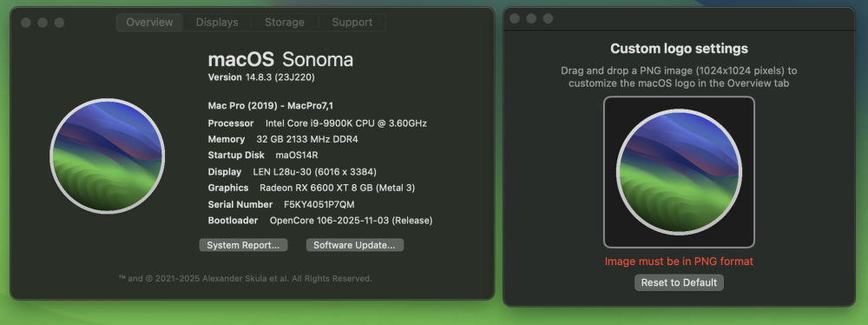Screen dimensions: 868x325
Task: Zoom the Custom logo settings window
Action: (x=548, y=18)
